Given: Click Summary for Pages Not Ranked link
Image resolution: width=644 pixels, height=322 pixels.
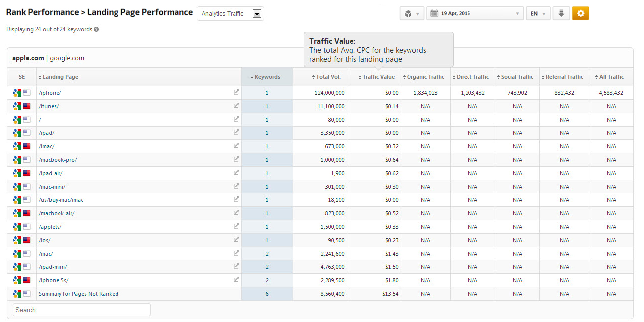Looking at the screenshot, I should (78, 294).
